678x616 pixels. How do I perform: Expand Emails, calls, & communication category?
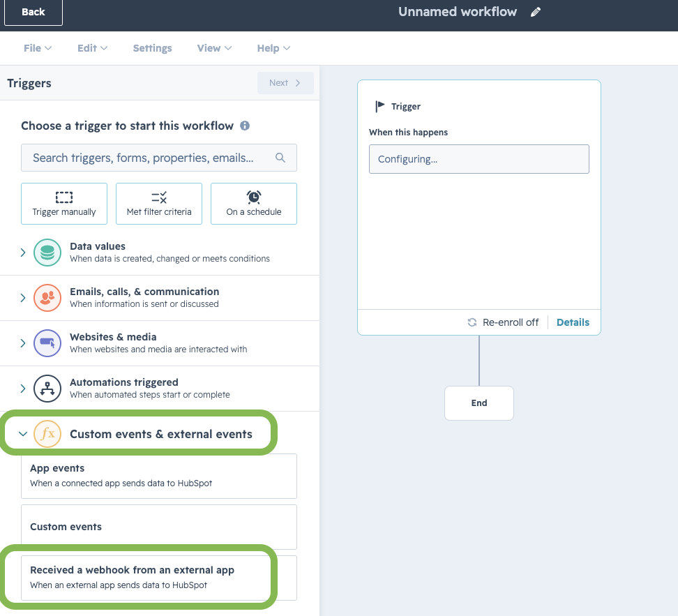coord(23,298)
